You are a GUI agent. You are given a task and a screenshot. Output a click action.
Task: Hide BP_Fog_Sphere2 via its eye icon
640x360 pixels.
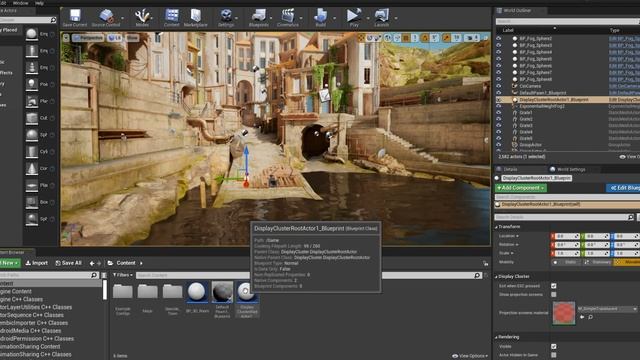[x=499, y=38]
